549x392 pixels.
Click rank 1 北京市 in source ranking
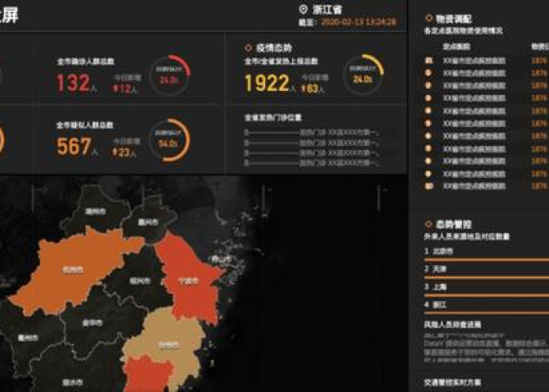point(438,252)
